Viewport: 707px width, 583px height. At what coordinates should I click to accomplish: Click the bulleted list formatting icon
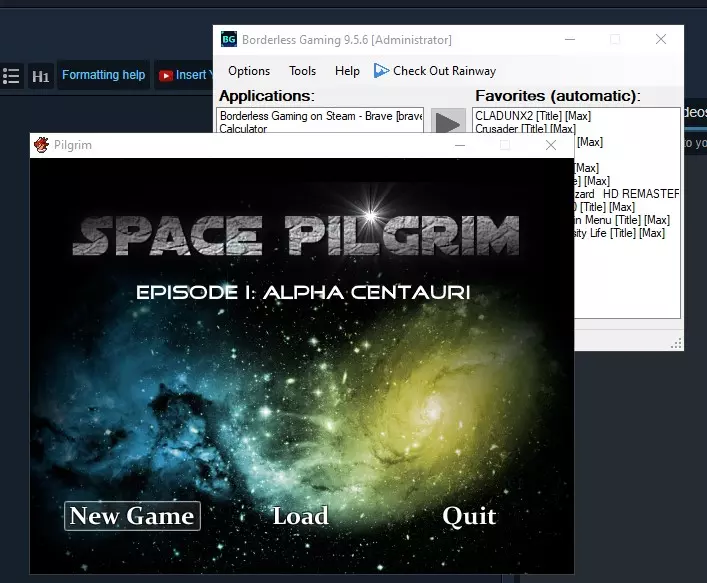[x=11, y=76]
